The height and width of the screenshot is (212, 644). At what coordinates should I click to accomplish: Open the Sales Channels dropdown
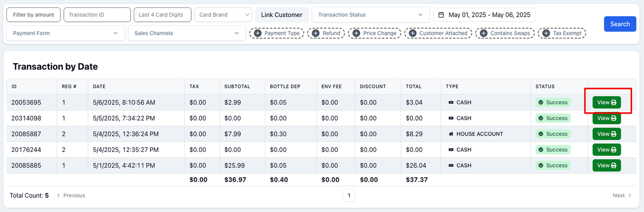[187, 33]
